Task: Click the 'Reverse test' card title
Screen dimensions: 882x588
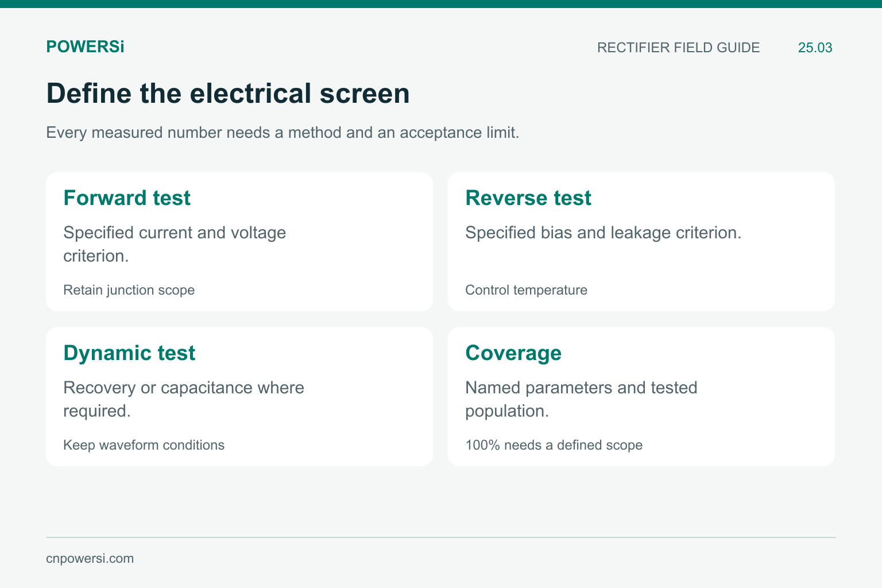Action: point(528,198)
